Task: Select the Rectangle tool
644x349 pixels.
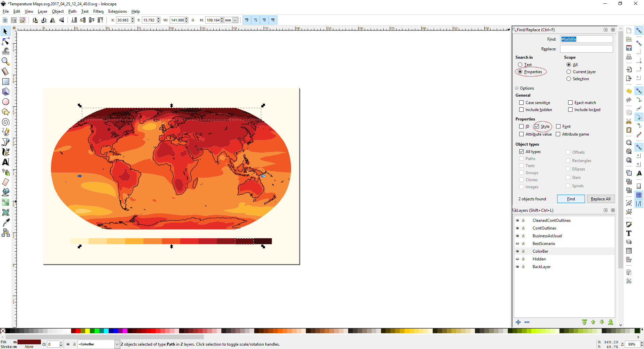Action: click(x=5, y=82)
